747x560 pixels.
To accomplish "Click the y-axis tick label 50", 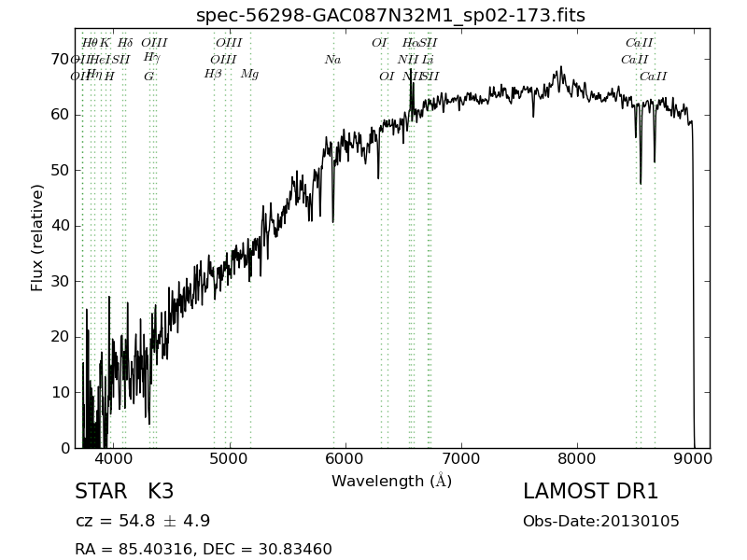I will click(x=60, y=171).
